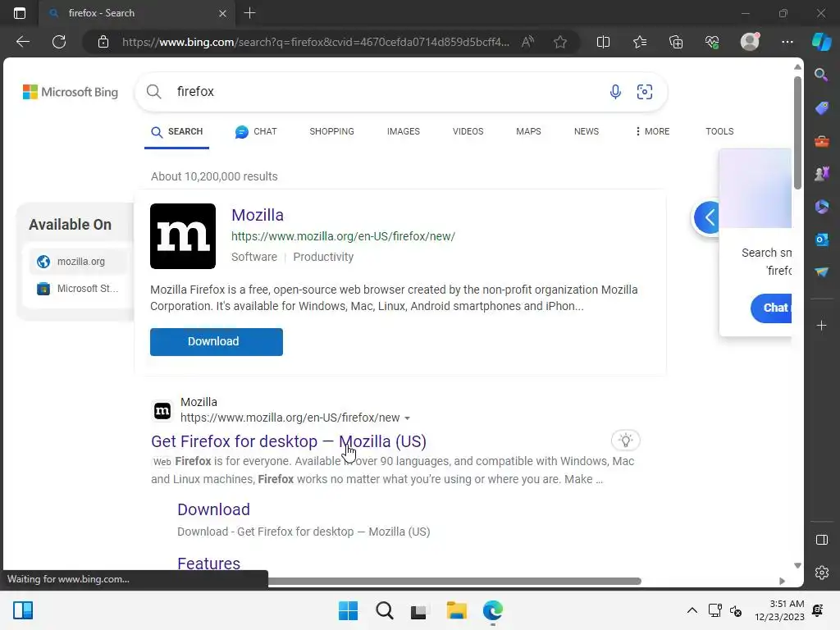The image size is (840, 630).
Task: Switch to the CHAT tab
Action: [256, 132]
